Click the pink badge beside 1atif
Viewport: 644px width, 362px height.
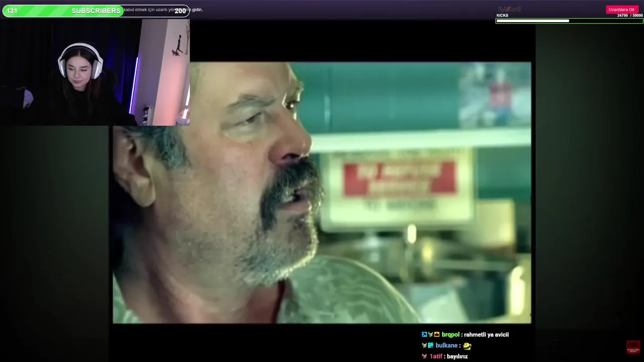tap(425, 356)
